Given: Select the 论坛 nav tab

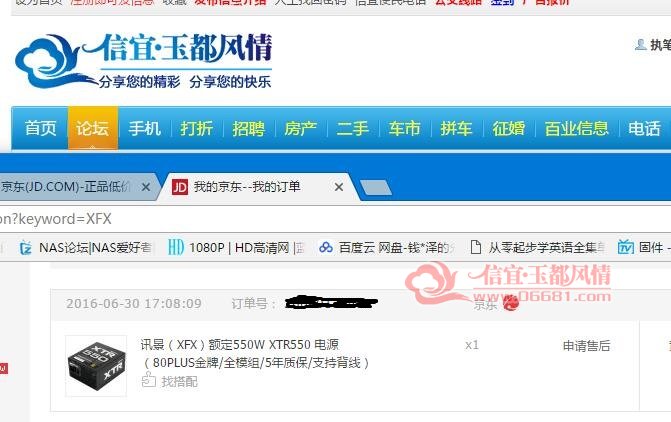Looking at the screenshot, I should click(92, 128).
